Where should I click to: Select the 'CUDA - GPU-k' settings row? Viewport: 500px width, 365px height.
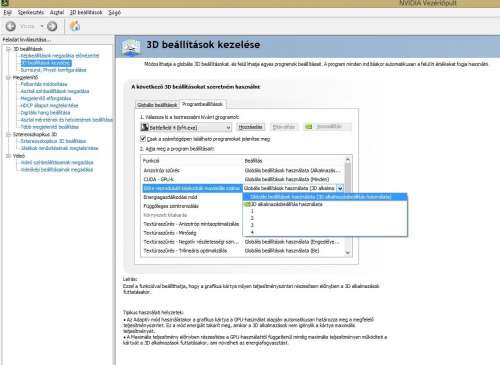243,179
